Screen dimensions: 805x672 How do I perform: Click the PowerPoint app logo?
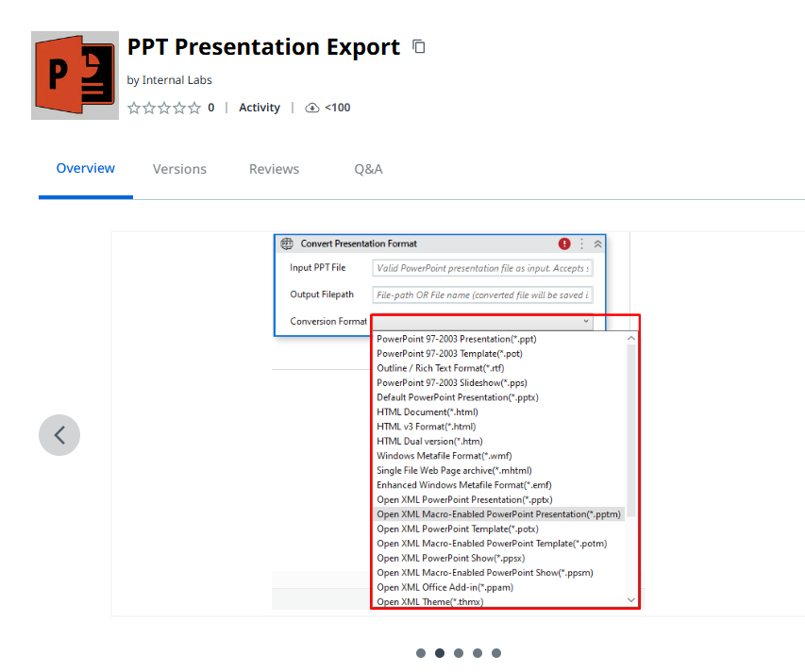[75, 76]
